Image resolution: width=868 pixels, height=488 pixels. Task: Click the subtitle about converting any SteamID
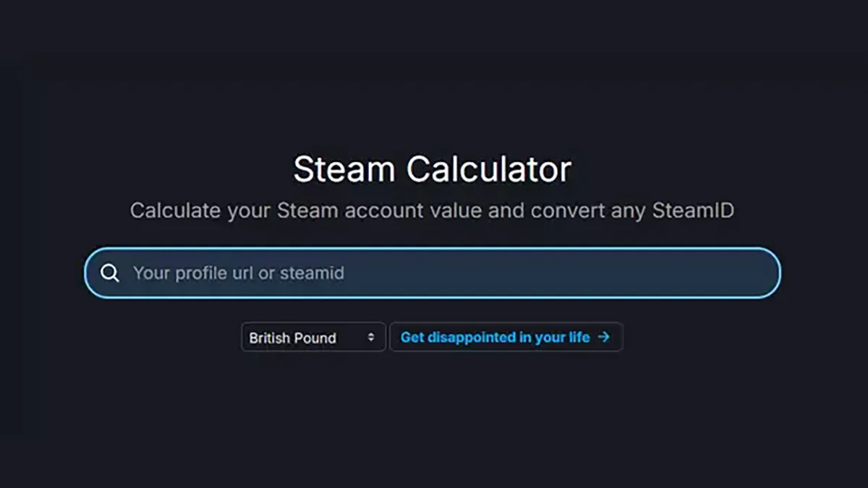433,210
